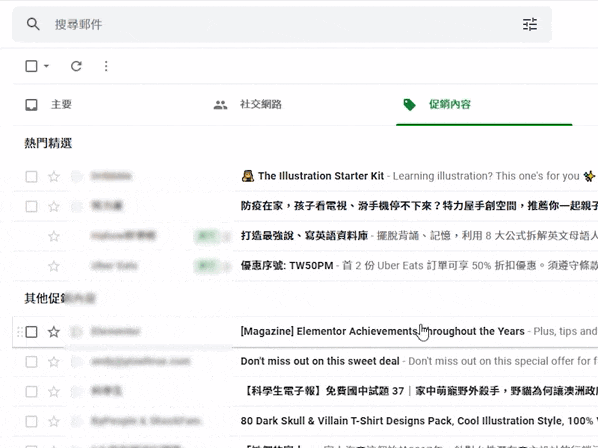Open the more options three-dot menu
This screenshot has width=598, height=448.
click(x=106, y=66)
